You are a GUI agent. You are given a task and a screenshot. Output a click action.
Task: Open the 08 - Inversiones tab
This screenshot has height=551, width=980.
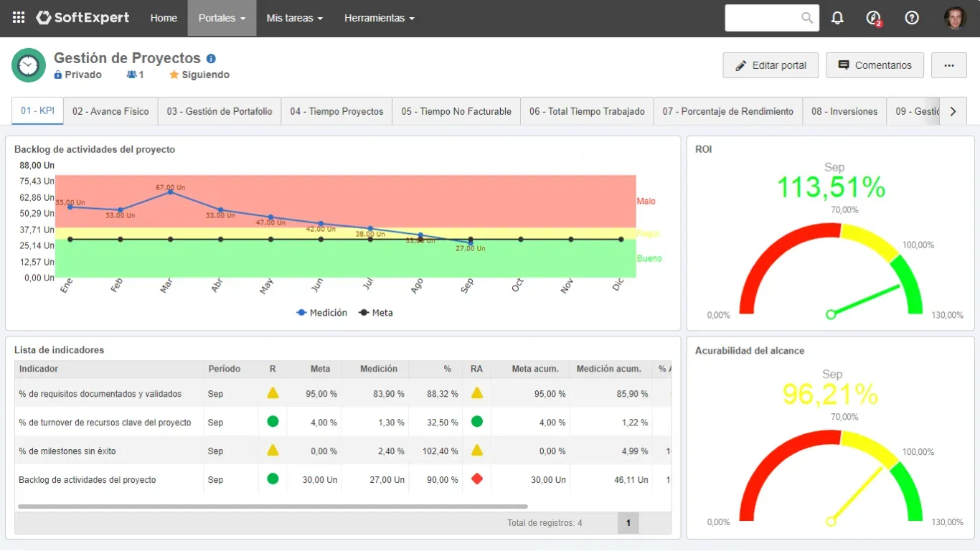[x=844, y=111]
